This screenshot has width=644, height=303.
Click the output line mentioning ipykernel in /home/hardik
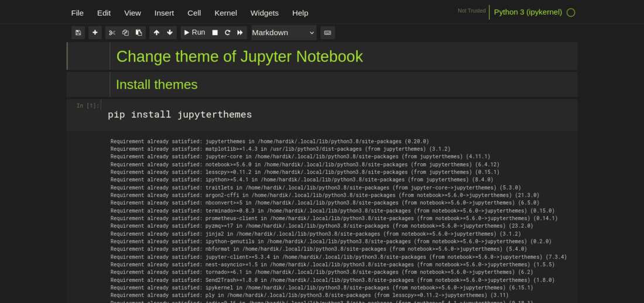coord(321,287)
